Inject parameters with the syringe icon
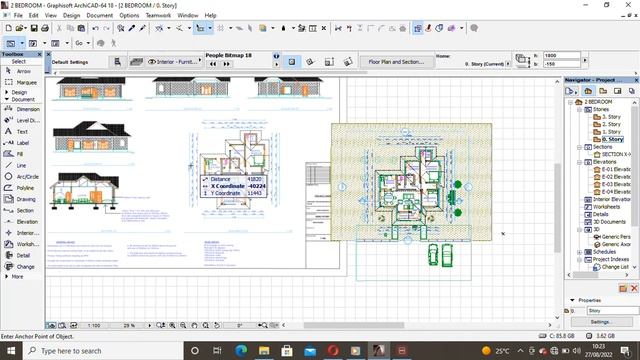Screen dimensions: 640x360 click(x=142, y=28)
